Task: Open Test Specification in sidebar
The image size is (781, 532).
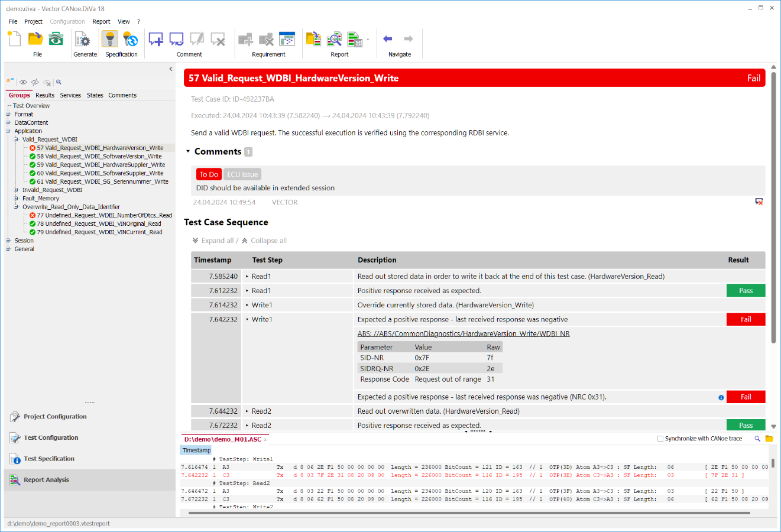Action: (49, 459)
